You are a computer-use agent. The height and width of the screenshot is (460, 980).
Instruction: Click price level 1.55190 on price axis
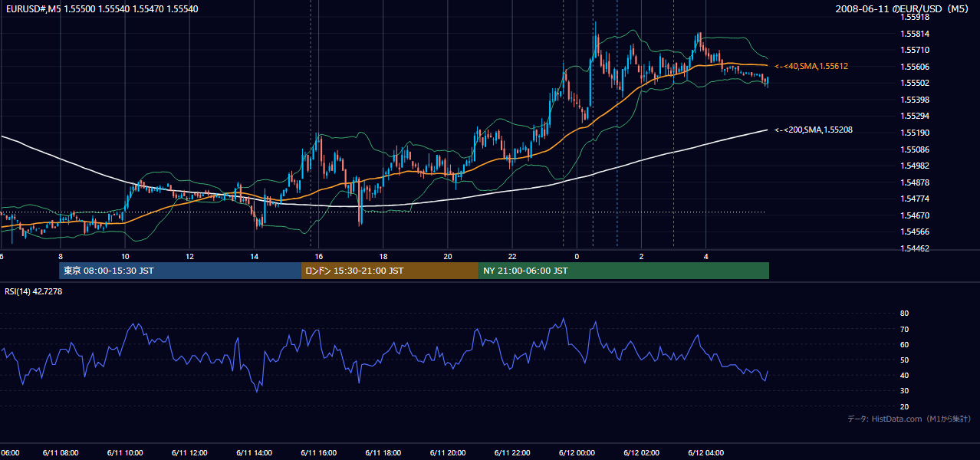pos(915,133)
